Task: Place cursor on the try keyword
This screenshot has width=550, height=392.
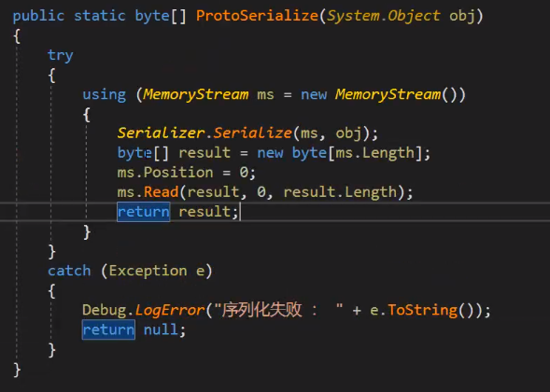Action: (61, 55)
